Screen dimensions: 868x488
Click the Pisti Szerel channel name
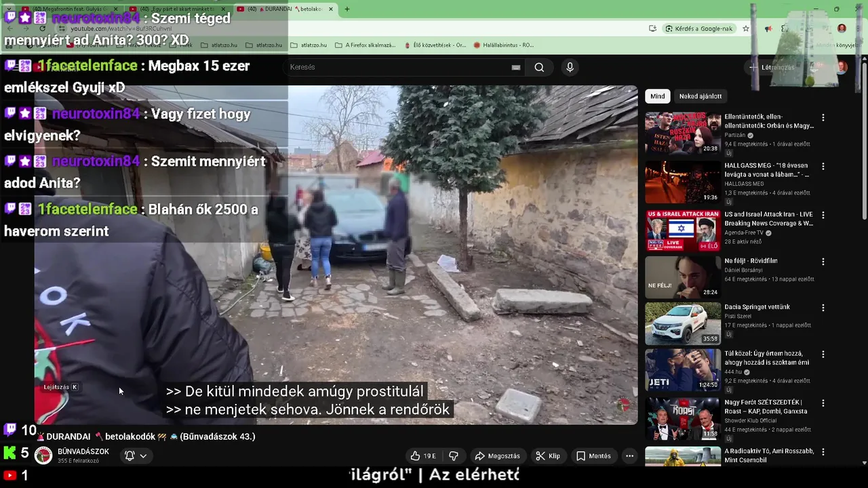click(738, 317)
